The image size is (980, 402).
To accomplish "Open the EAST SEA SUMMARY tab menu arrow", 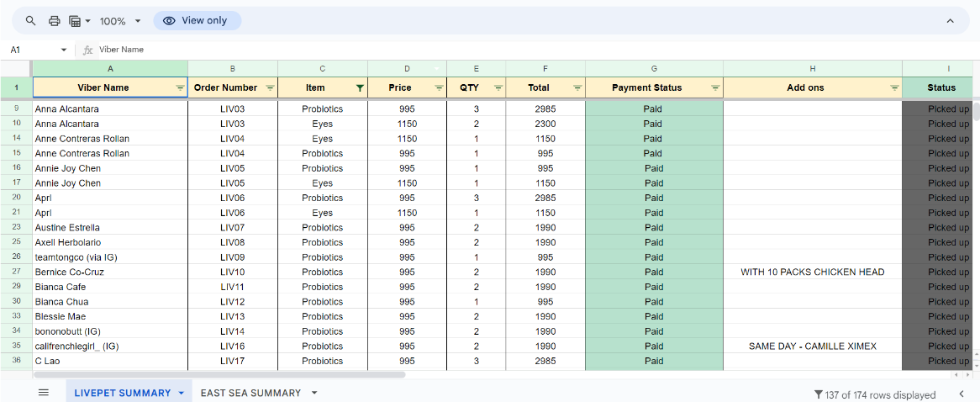I will tap(314, 393).
